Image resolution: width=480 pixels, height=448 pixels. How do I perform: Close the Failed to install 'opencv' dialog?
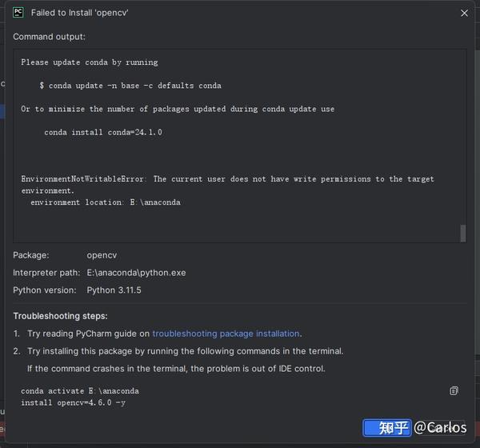click(464, 13)
